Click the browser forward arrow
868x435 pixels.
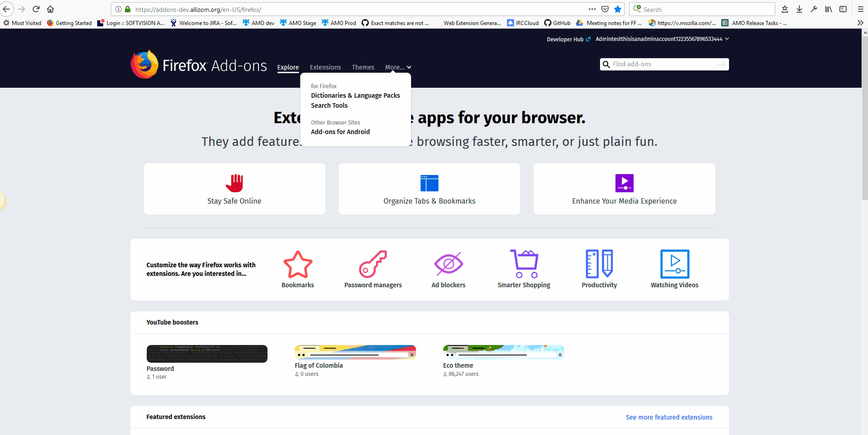(21, 9)
